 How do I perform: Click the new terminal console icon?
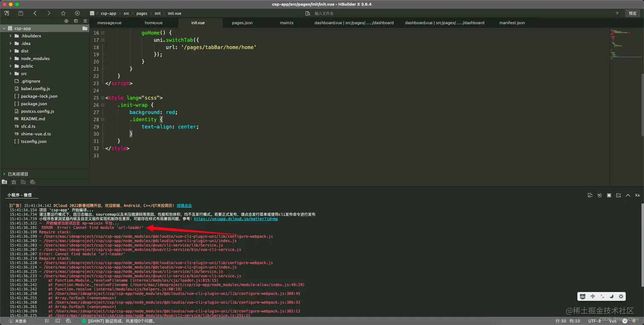[x=618, y=195]
